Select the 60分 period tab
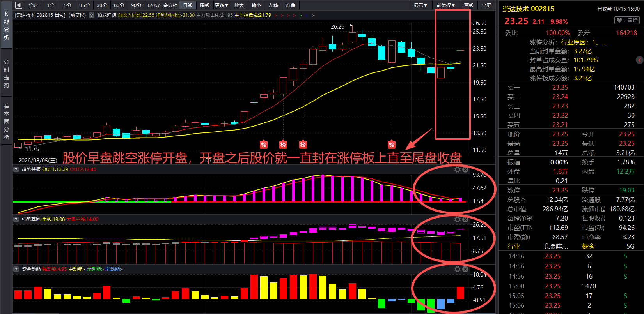 click(x=119, y=5)
